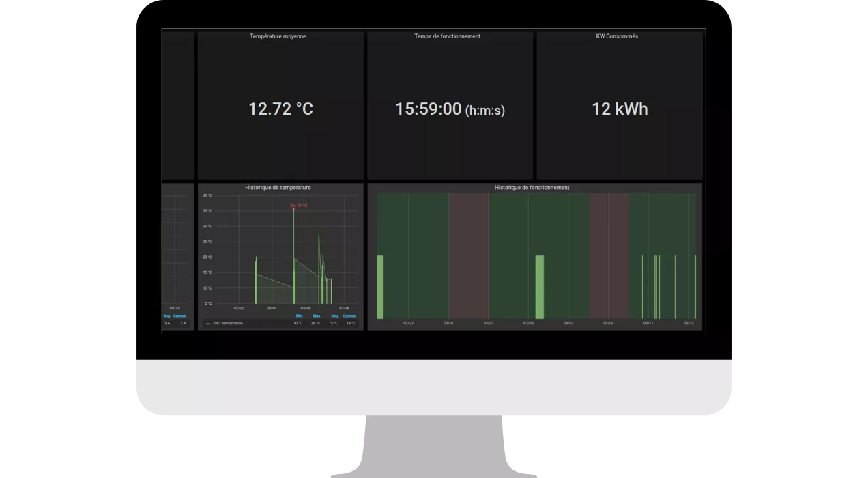This screenshot has height=478, width=868.
Task: Click the 15 °C Avg legend value
Action: pos(334,323)
